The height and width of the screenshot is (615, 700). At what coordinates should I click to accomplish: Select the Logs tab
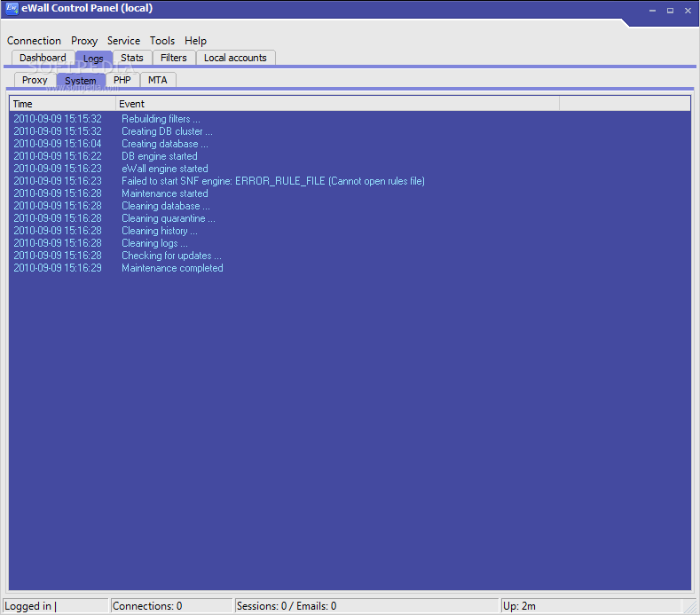click(x=93, y=59)
